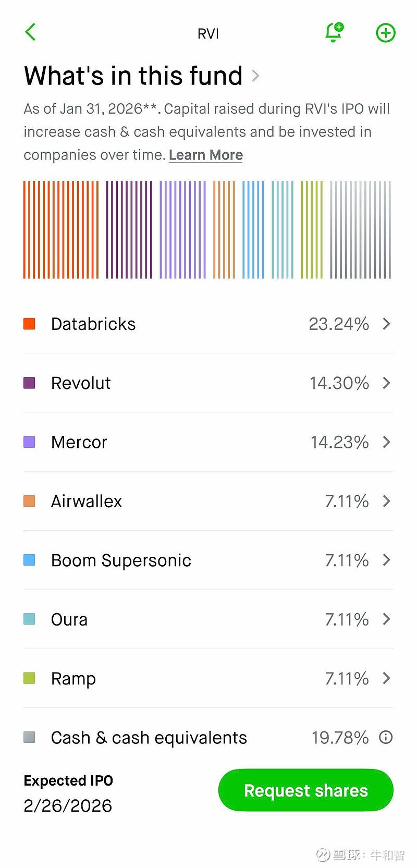Expand the What's in this fund chevron
This screenshot has height=868, width=417.
(x=255, y=76)
